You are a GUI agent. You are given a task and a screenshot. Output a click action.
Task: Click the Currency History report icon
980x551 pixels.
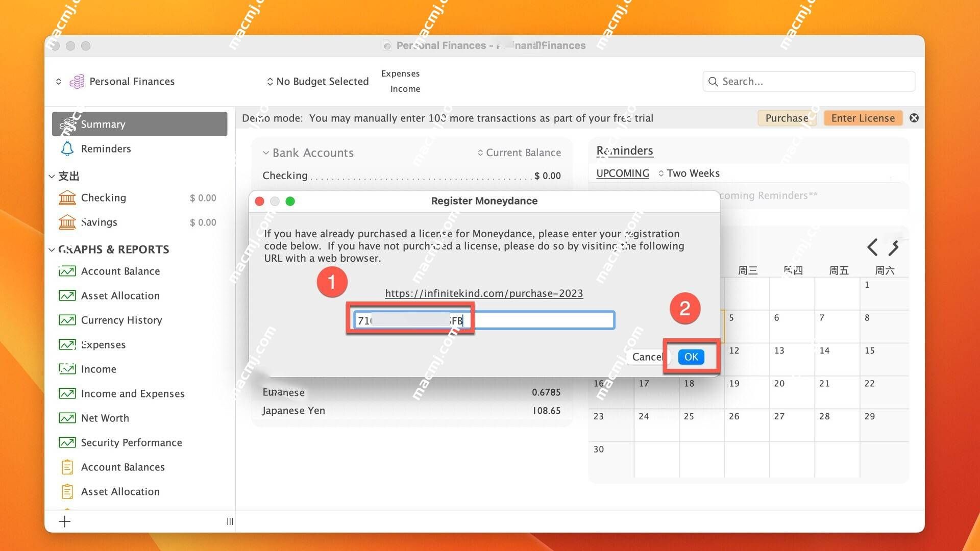coord(67,319)
